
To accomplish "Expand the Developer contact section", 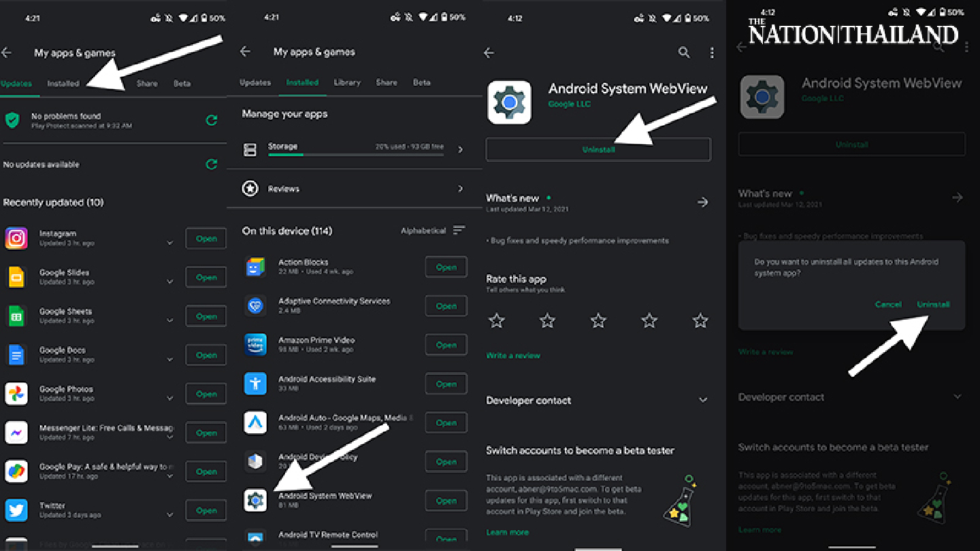I will (x=703, y=400).
